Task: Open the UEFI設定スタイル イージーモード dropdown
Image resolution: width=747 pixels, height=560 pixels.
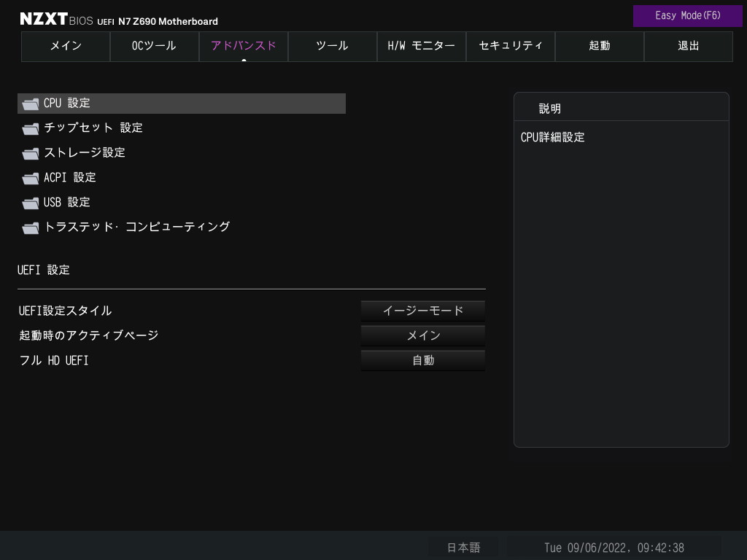Action: coord(423,311)
